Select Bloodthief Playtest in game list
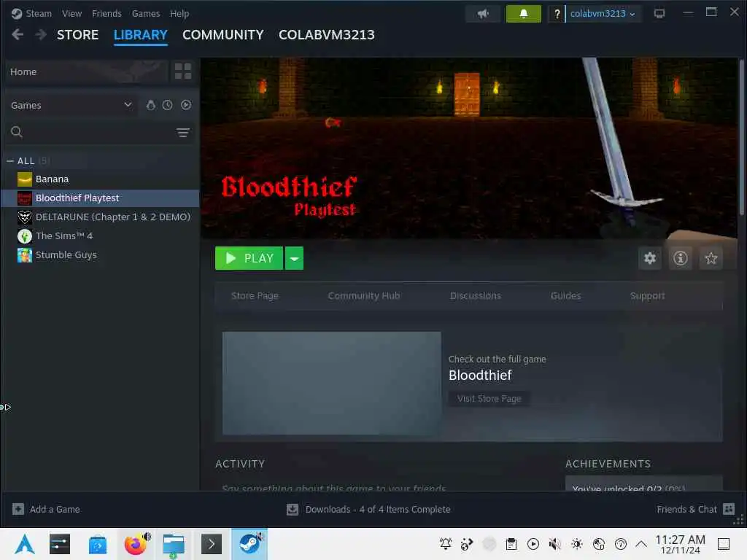The width and height of the screenshot is (747, 560). (100, 198)
